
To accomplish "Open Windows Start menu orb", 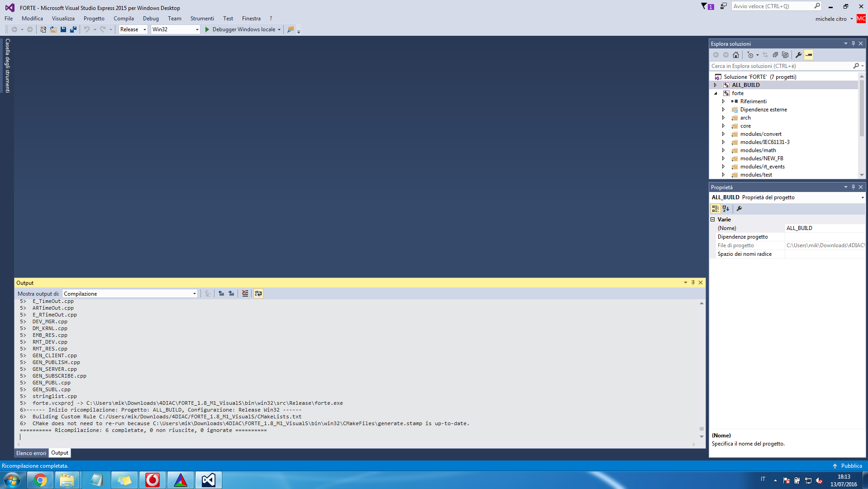I will tap(12, 480).
